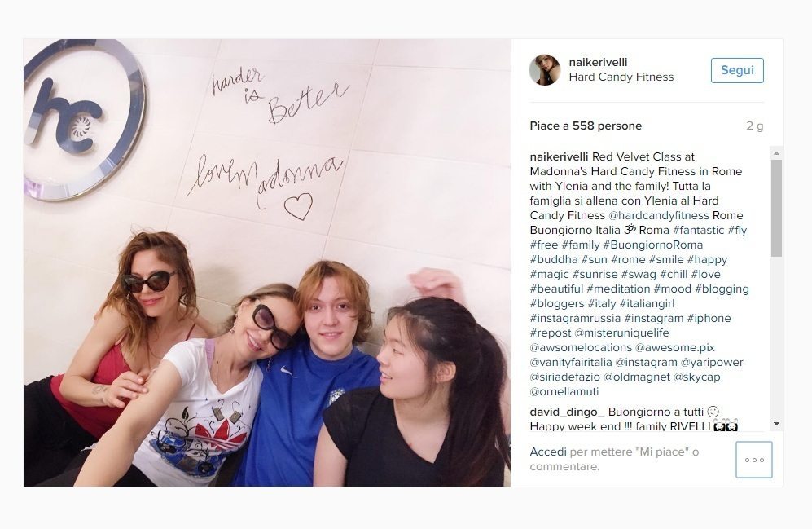Open david_dingo_ commenter profile

pyautogui.click(x=567, y=412)
